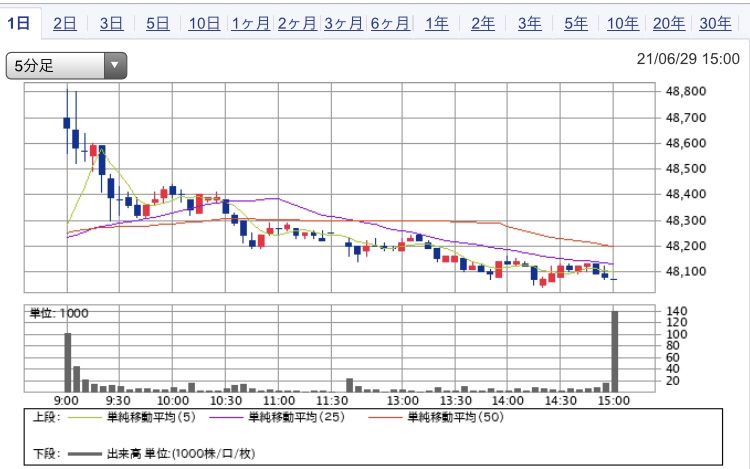750x469 pixels.
Task: Click the 48,800 price axis label
Action: pos(685,91)
